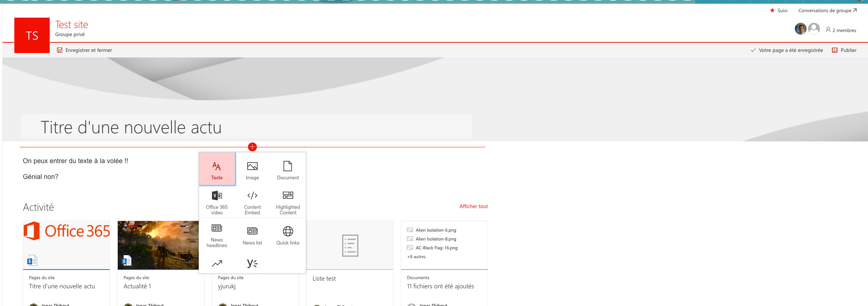
Task: Open the Test site title link
Action: (72, 25)
